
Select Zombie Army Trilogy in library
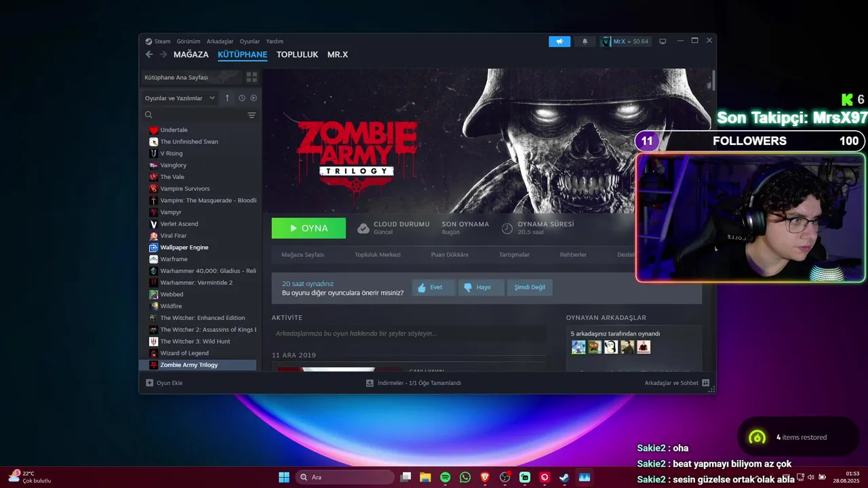coord(197,365)
